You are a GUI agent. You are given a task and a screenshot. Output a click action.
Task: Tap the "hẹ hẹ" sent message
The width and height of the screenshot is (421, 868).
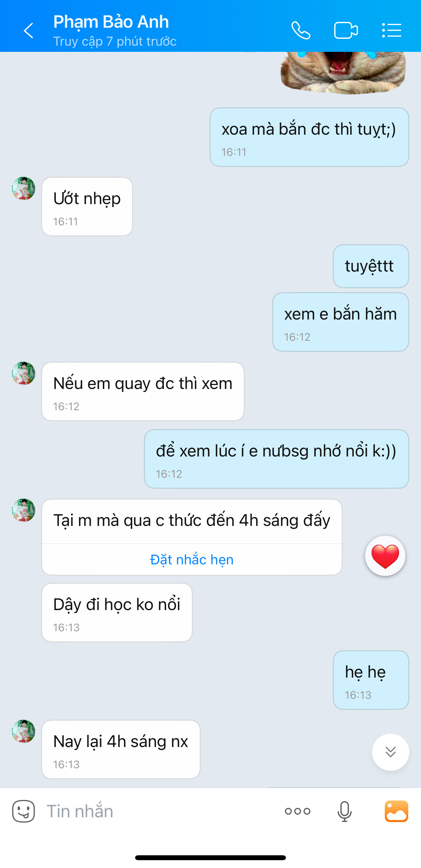(x=371, y=679)
